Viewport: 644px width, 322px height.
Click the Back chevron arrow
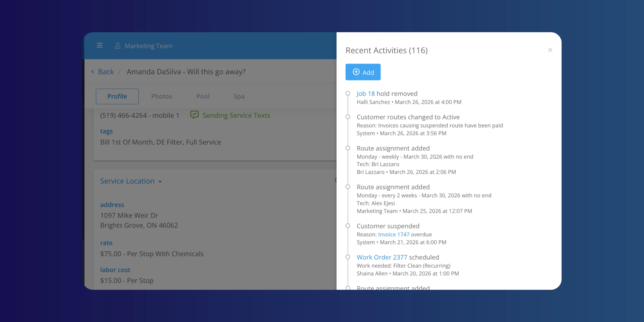(x=93, y=72)
